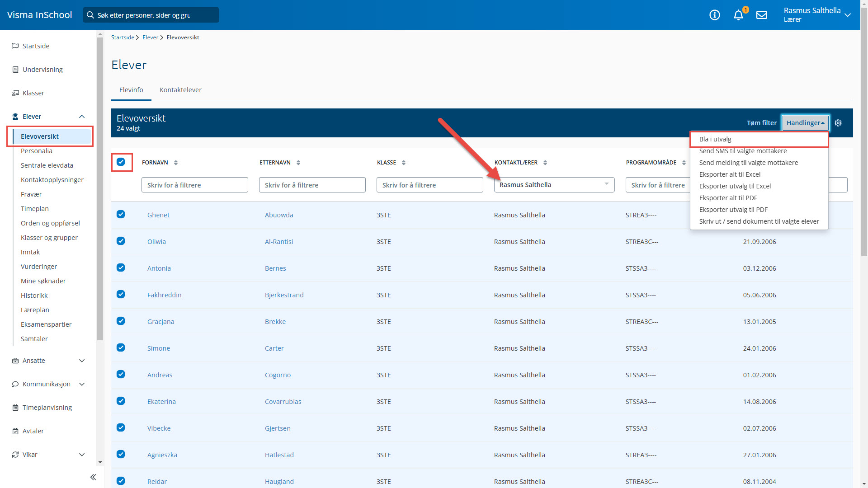
Task: Click the table settings gear icon
Action: point(838,123)
